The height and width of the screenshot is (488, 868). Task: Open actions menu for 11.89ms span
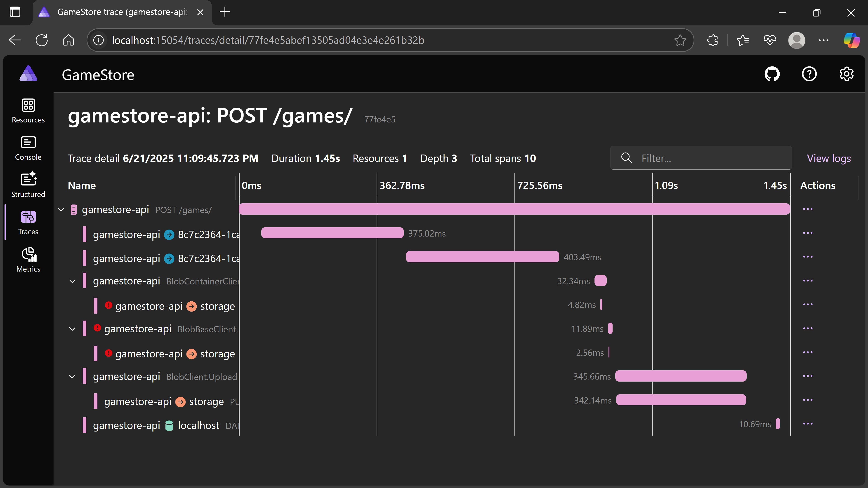(x=808, y=328)
